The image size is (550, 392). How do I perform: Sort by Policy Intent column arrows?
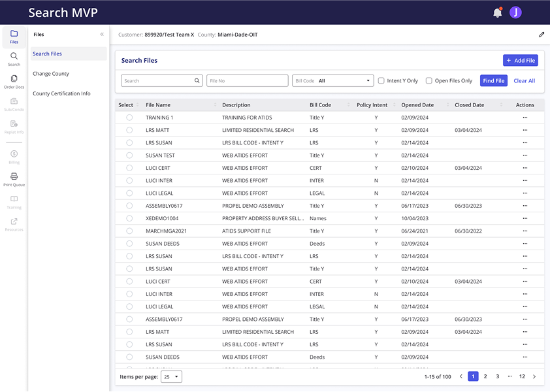coord(395,105)
